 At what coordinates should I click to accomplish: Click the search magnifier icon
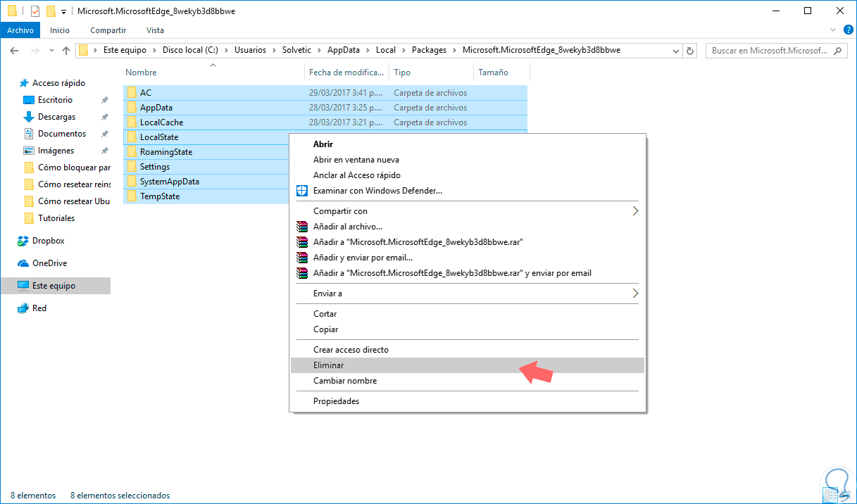tap(838, 51)
